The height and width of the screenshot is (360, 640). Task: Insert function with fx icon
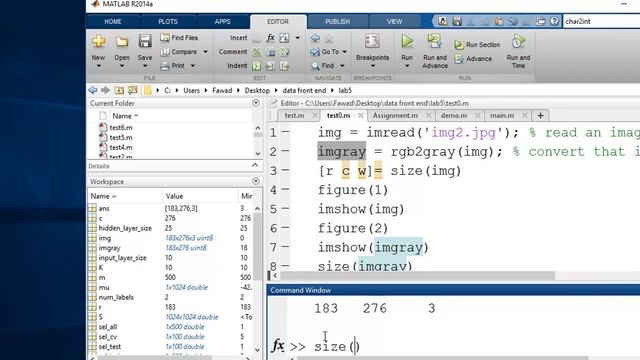tap(270, 38)
